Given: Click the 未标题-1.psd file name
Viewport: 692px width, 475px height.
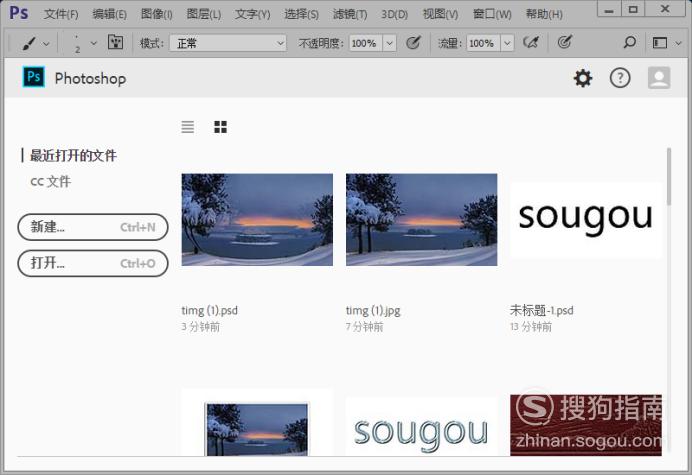Looking at the screenshot, I should point(542,310).
